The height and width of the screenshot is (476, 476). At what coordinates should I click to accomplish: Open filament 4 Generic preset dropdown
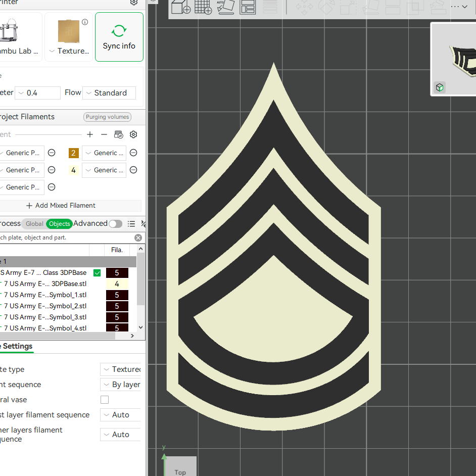tap(104, 170)
